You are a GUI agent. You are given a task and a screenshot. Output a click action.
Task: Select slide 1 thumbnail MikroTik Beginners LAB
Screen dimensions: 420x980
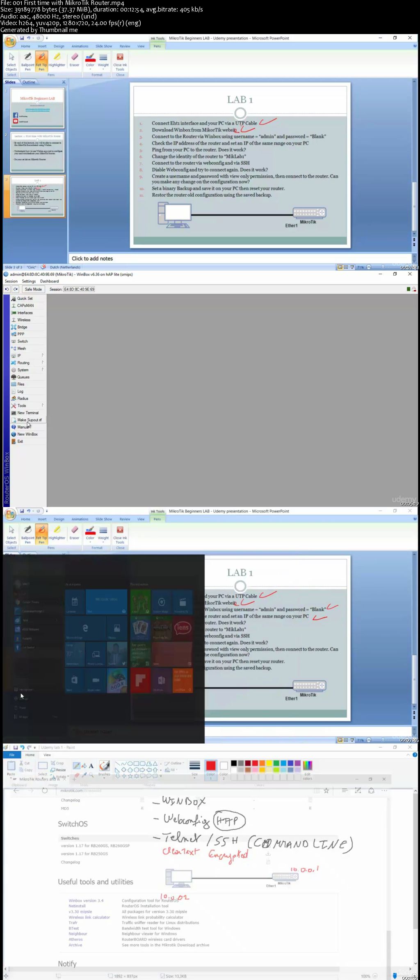37,108
